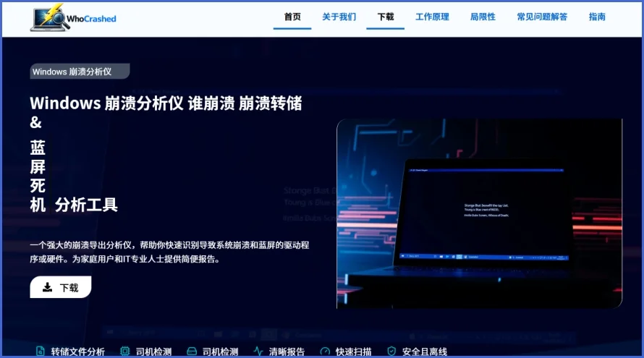The width and height of the screenshot is (644, 358).
Task: Go to 常见问题解答 section
Action: pyautogui.click(x=542, y=17)
